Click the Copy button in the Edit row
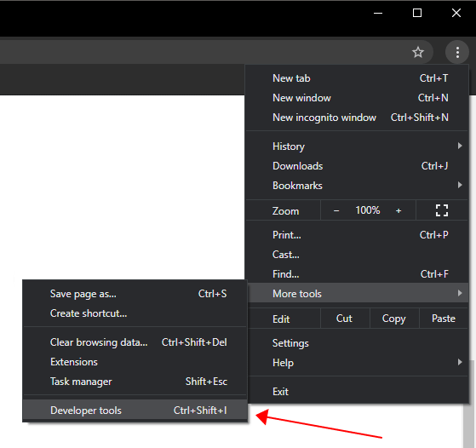The image size is (476, 448). [393, 319]
